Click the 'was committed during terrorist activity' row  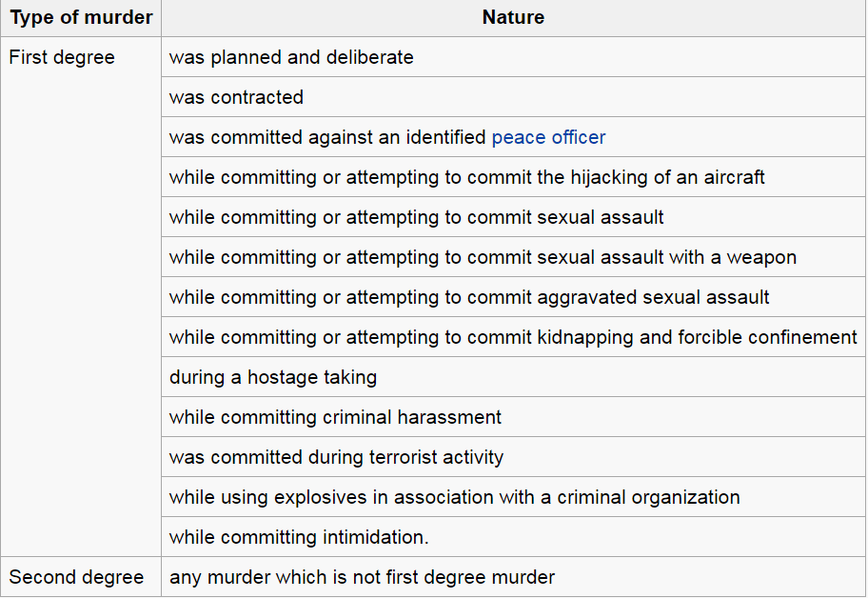(x=336, y=457)
